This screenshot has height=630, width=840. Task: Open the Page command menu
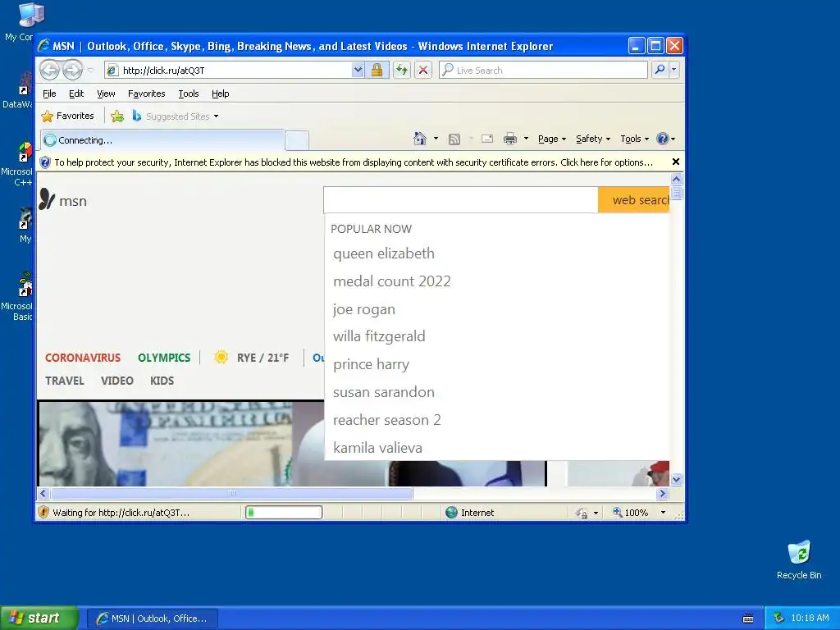tap(552, 139)
